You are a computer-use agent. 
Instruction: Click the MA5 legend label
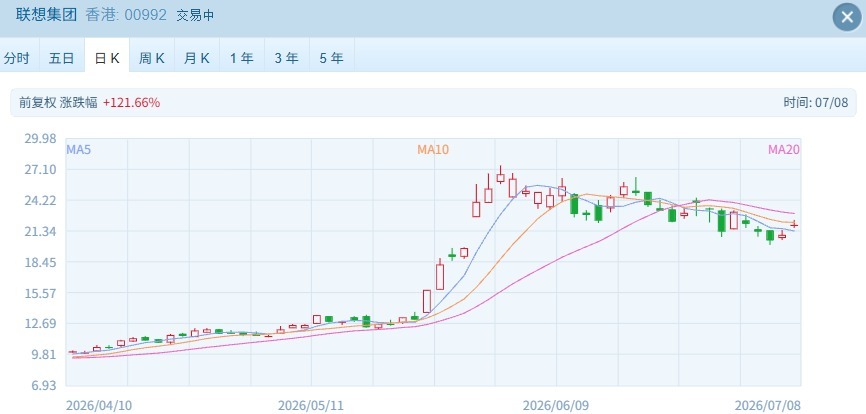(x=78, y=149)
